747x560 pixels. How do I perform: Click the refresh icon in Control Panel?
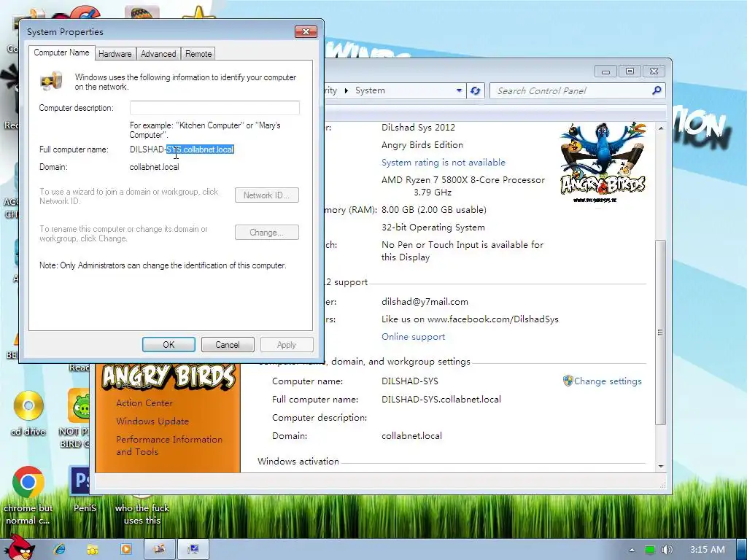475,90
